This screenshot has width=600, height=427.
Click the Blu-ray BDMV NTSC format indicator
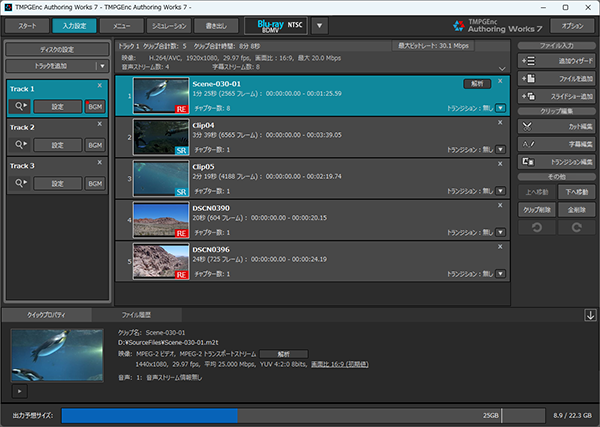click(x=276, y=26)
